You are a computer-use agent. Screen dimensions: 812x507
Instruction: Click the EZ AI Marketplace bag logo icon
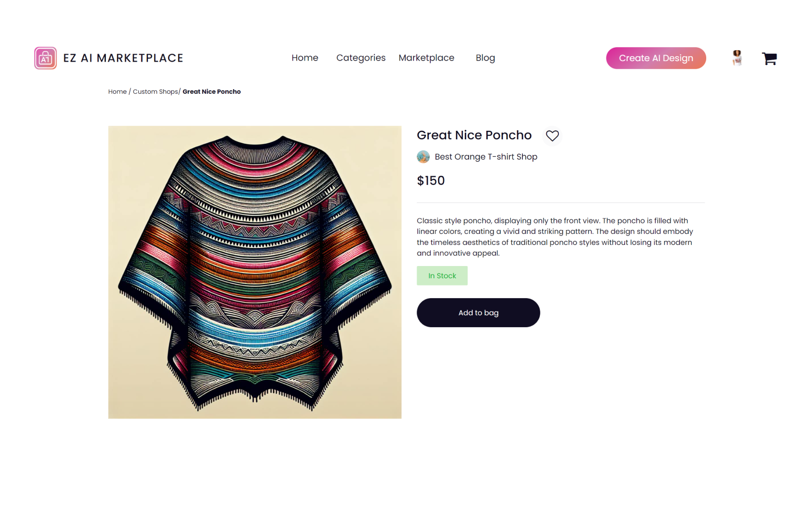pos(45,58)
